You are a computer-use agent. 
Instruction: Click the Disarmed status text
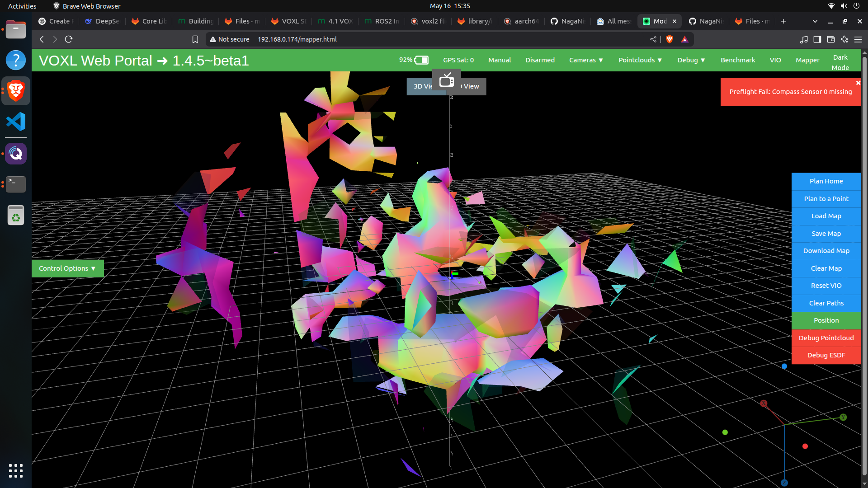click(x=540, y=60)
